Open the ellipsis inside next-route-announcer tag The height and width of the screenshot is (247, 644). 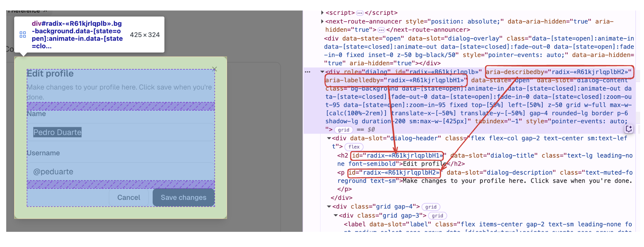(381, 30)
